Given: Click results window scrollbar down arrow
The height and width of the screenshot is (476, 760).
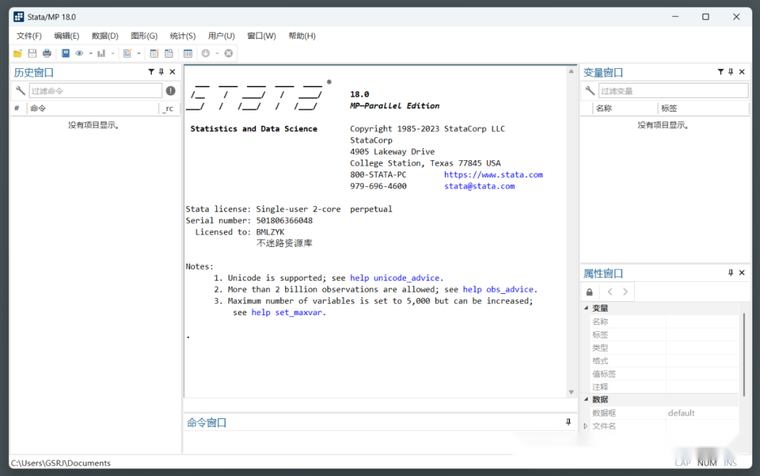Looking at the screenshot, I should click(571, 392).
